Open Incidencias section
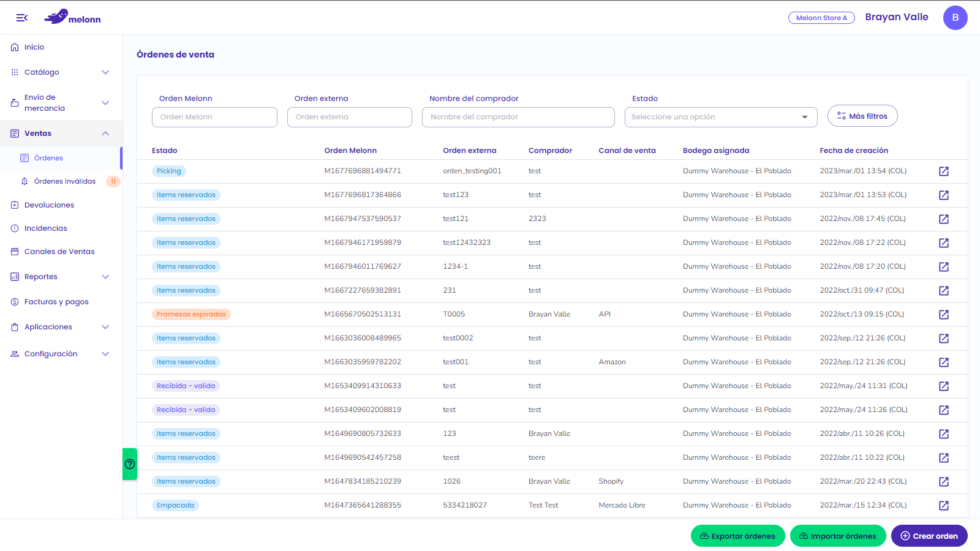 click(46, 228)
